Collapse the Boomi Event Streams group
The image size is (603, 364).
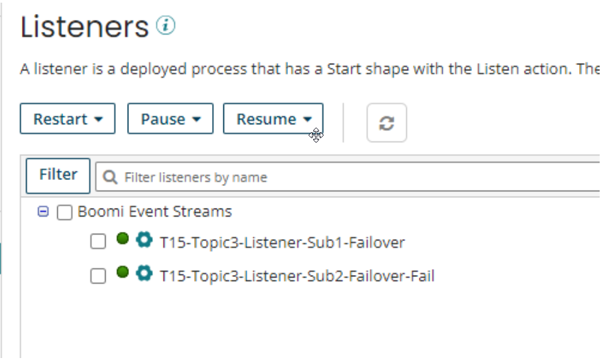43,212
